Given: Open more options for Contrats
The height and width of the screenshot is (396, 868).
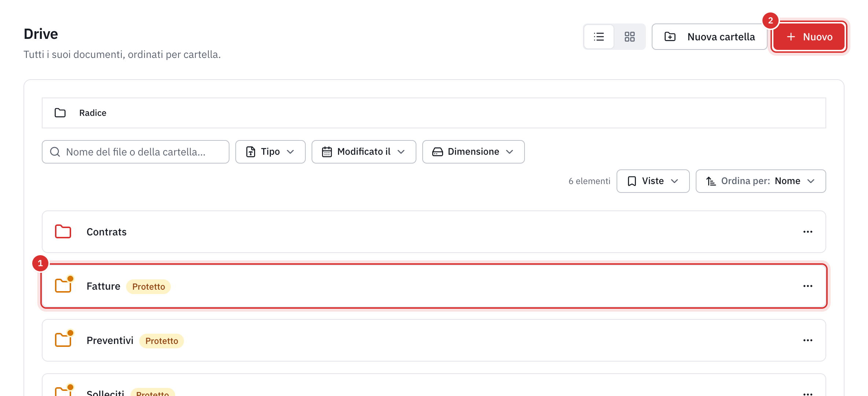Looking at the screenshot, I should tap(808, 232).
